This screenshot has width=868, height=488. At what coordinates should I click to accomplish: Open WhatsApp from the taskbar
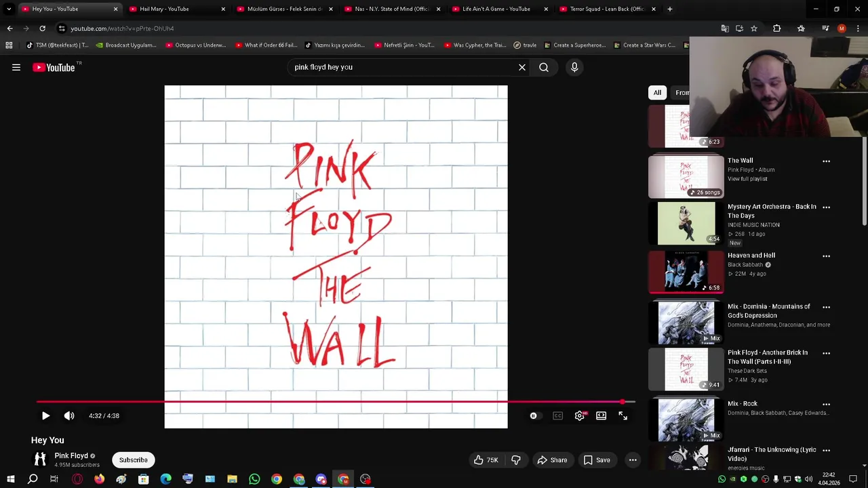(x=254, y=479)
